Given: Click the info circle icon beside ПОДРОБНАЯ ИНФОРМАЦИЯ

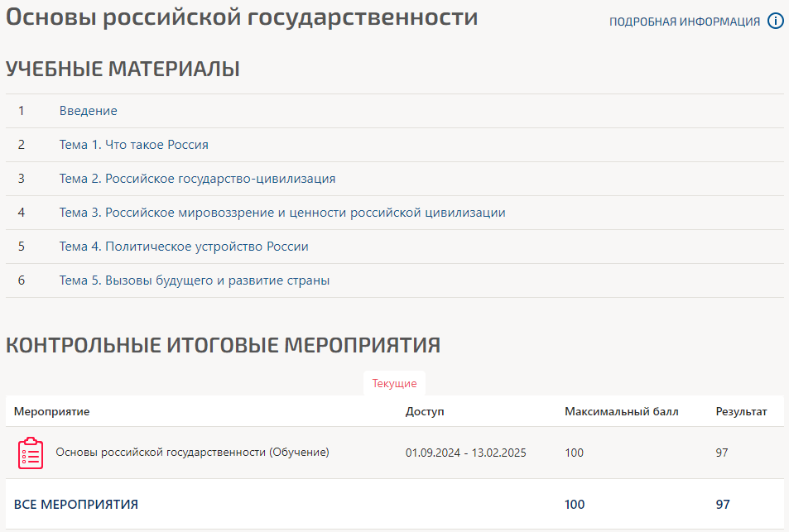Looking at the screenshot, I should [x=776, y=22].
